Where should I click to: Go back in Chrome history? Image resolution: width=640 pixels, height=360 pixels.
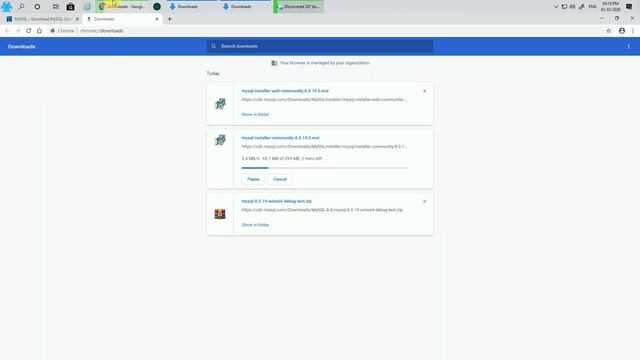7,31
